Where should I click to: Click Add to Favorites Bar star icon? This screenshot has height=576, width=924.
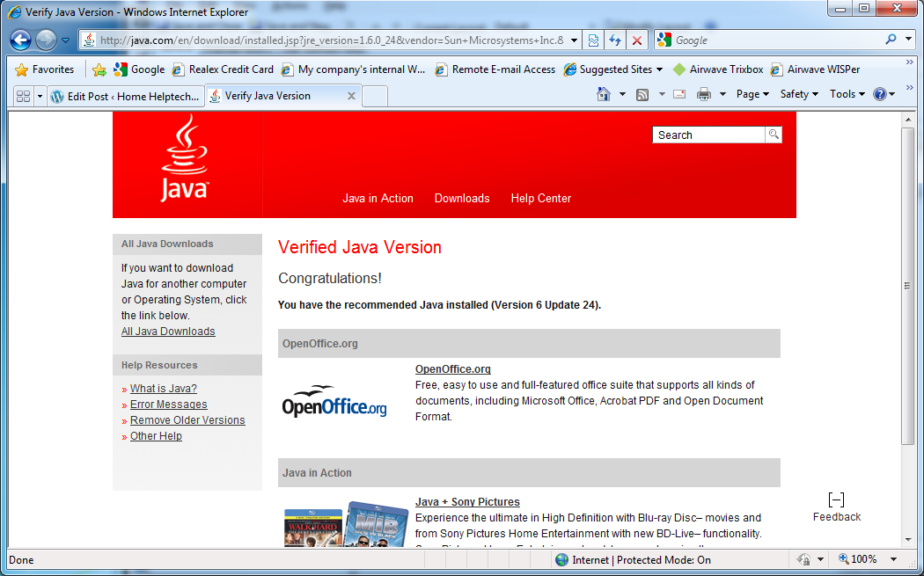tap(99, 69)
